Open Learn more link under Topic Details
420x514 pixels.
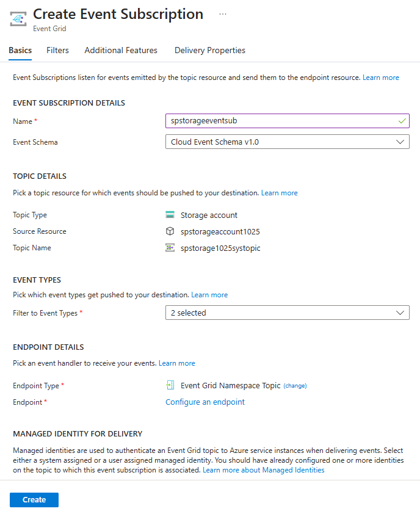tap(280, 193)
